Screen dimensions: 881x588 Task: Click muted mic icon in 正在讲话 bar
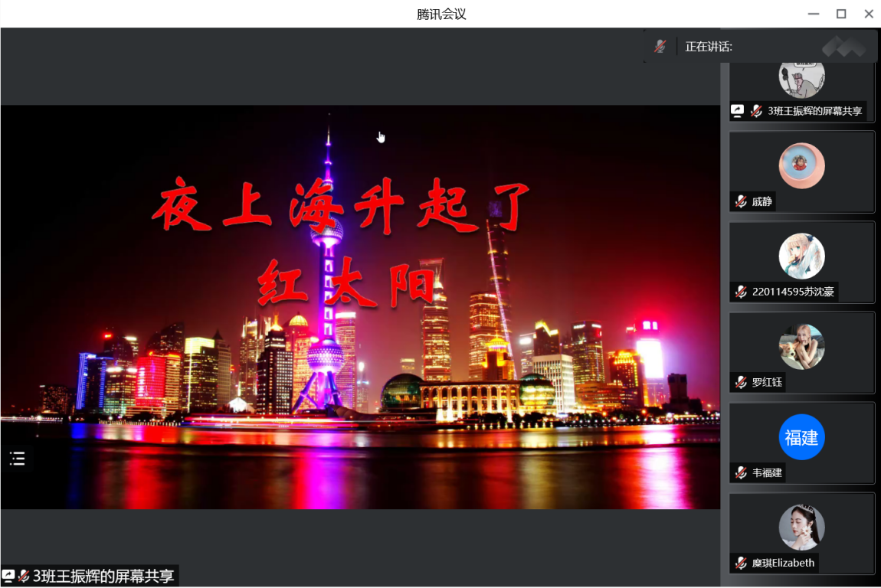660,47
